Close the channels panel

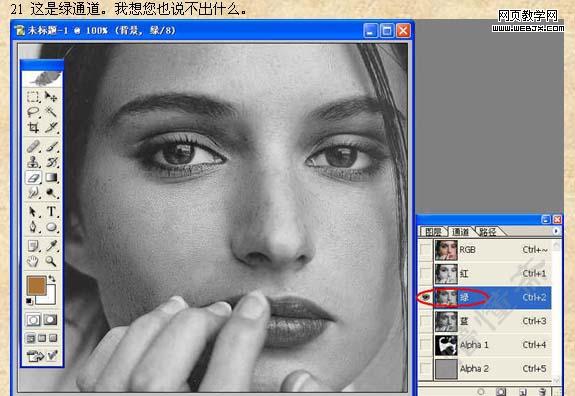(557, 220)
